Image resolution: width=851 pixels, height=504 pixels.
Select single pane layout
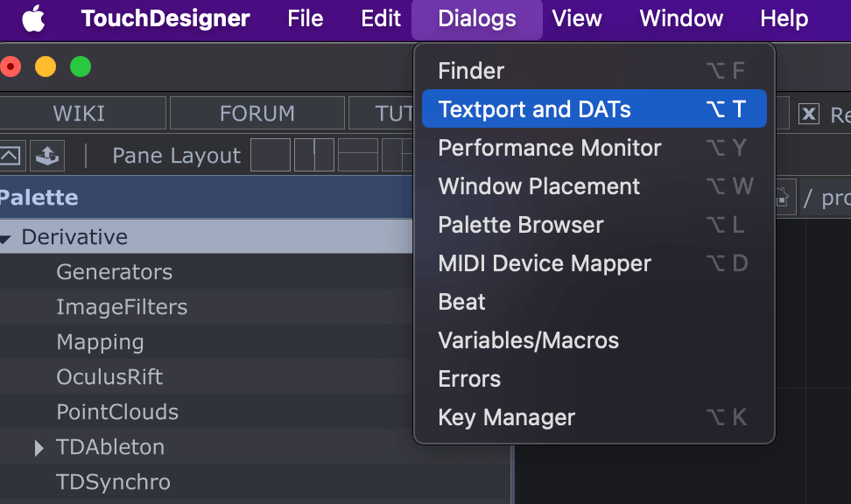point(271,155)
